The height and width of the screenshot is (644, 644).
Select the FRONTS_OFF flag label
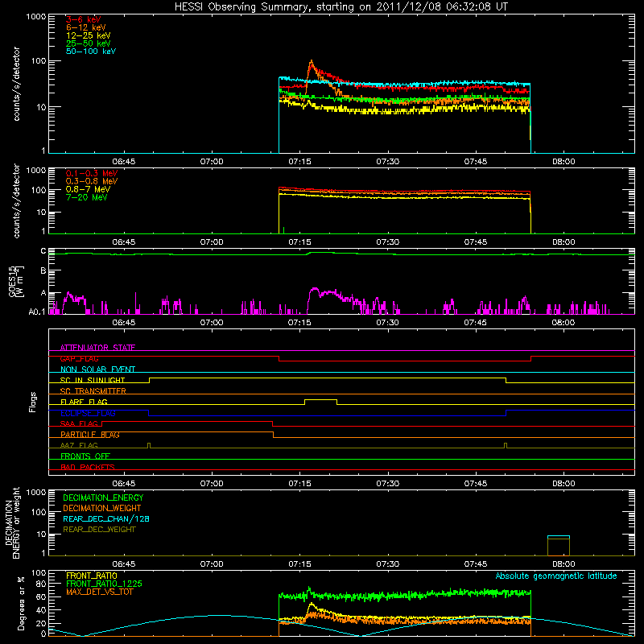85,456
